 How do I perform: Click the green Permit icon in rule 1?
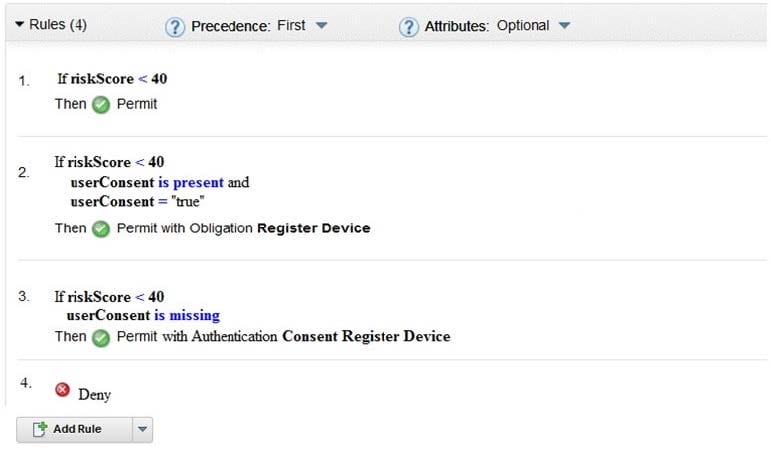click(100, 104)
